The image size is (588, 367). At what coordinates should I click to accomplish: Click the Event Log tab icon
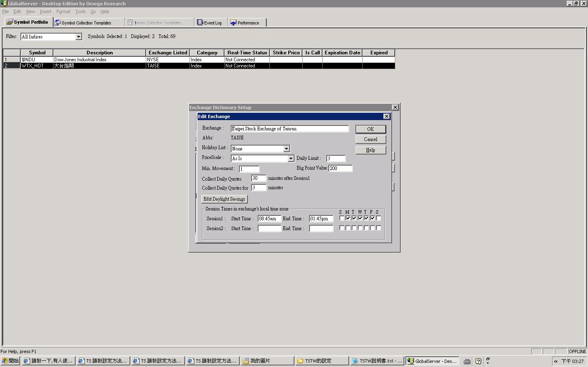pos(200,22)
